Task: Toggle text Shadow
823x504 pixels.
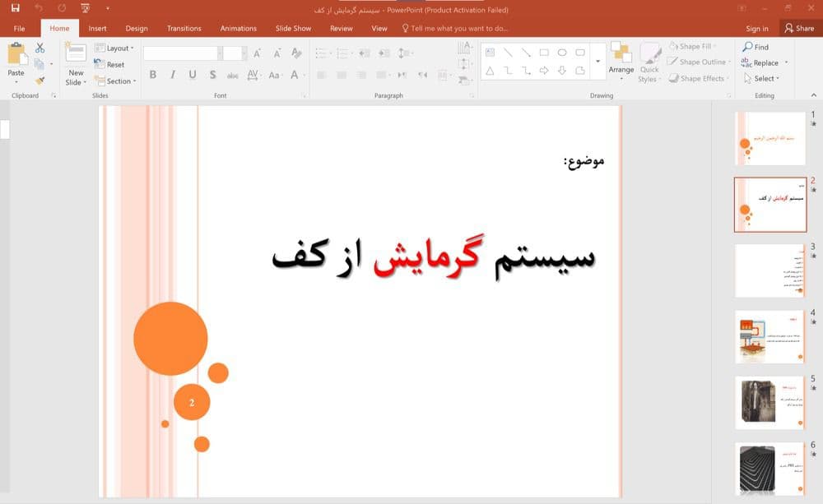Action: [x=212, y=75]
